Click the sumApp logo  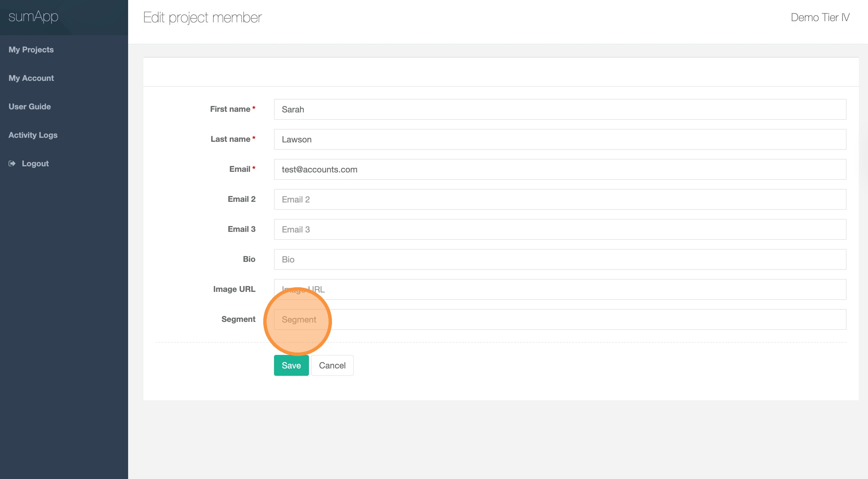pos(33,17)
